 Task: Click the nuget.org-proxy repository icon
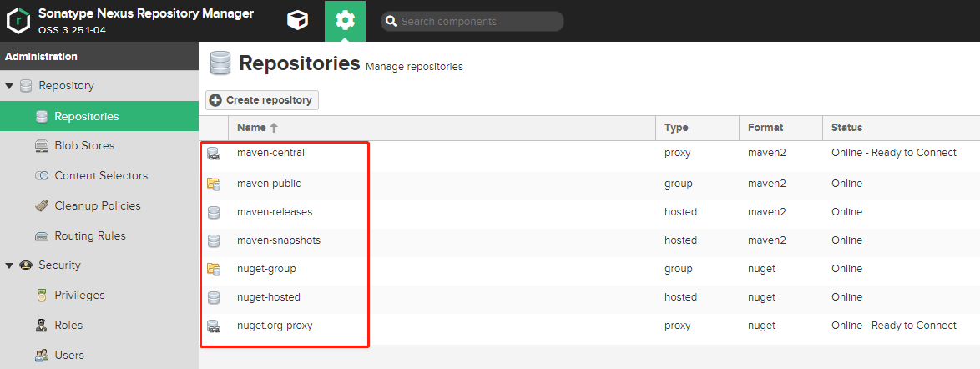214,326
